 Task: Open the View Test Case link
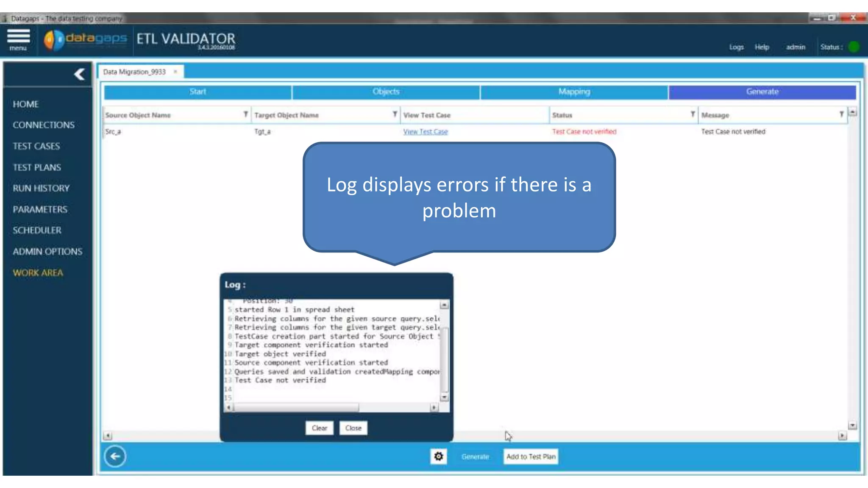(426, 132)
